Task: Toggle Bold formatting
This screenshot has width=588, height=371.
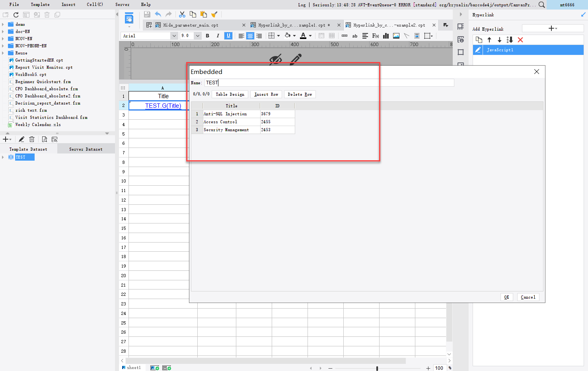Action: click(208, 36)
